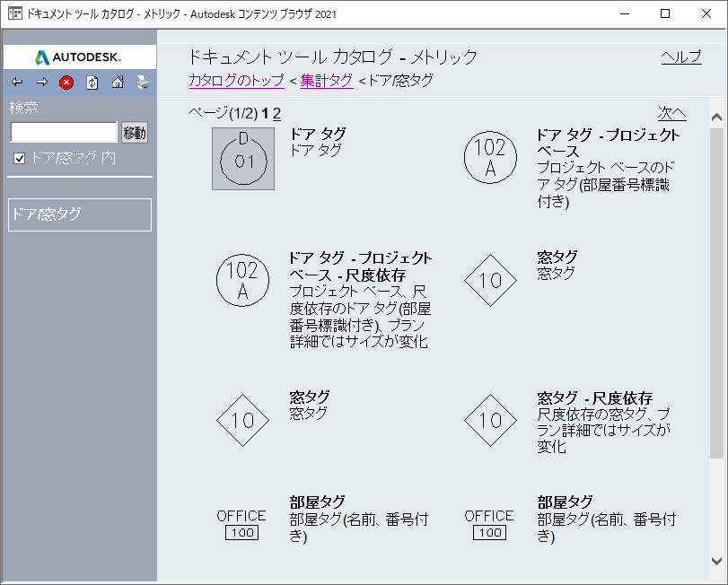Image resolution: width=728 pixels, height=585 pixels.
Task: Minimize the content browser window
Action: click(x=625, y=13)
